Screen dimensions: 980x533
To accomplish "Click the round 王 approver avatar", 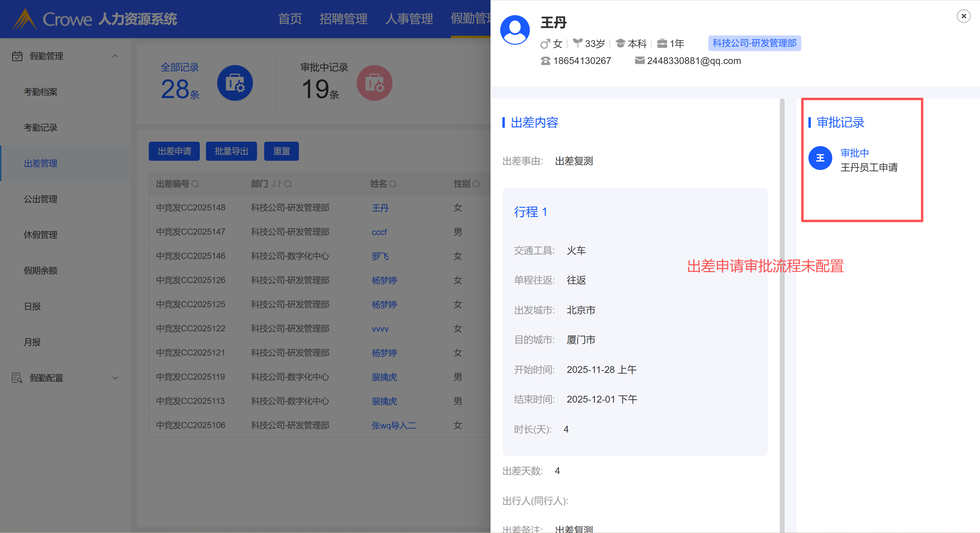I will coord(820,158).
